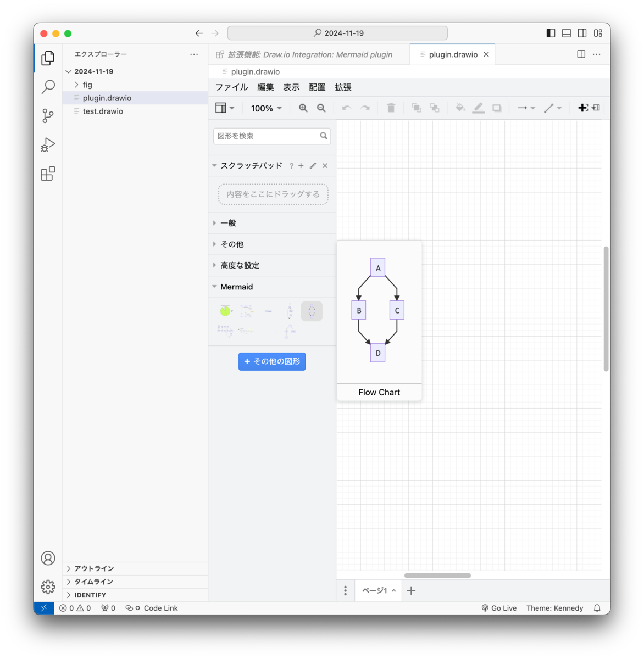
Task: Select the Flow Chart shape in Mermaid section
Action: coord(312,311)
